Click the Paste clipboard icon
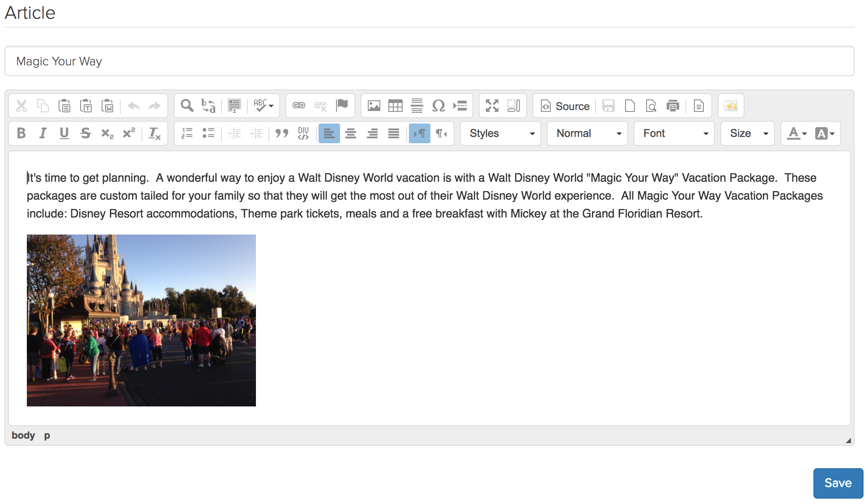Viewport: 868px width, 504px height. pos(64,106)
